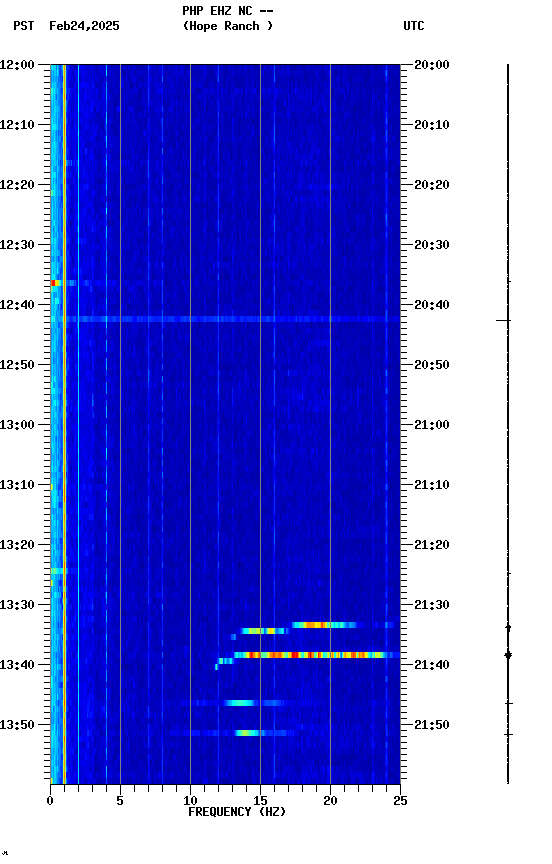The height and width of the screenshot is (864, 552).
Task: Click the 20:20 UTC time label
Action: [x=432, y=185]
